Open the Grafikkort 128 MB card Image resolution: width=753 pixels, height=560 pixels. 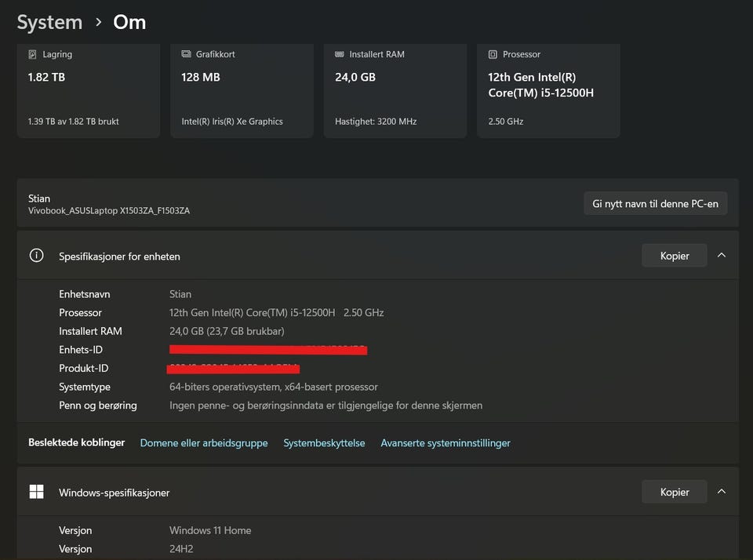[242, 90]
